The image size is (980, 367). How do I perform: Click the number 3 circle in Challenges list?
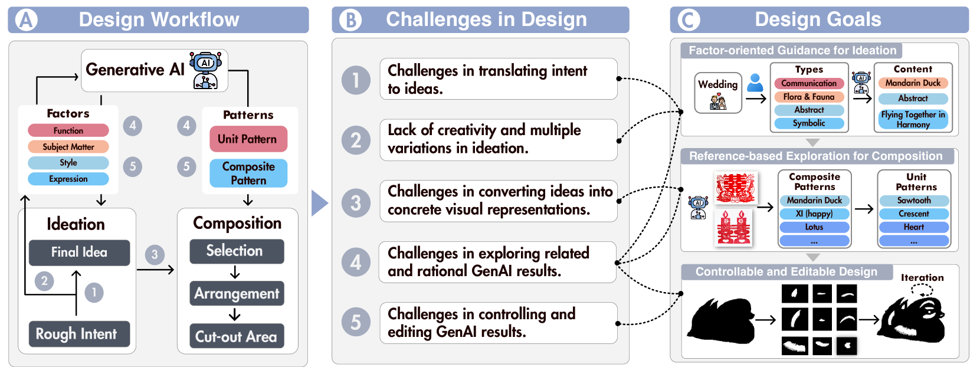coord(356,203)
